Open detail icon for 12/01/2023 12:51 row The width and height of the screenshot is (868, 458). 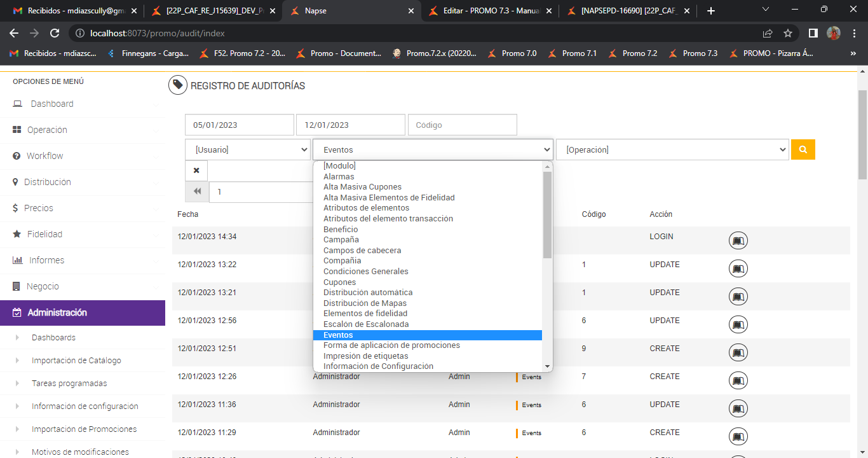click(x=737, y=352)
